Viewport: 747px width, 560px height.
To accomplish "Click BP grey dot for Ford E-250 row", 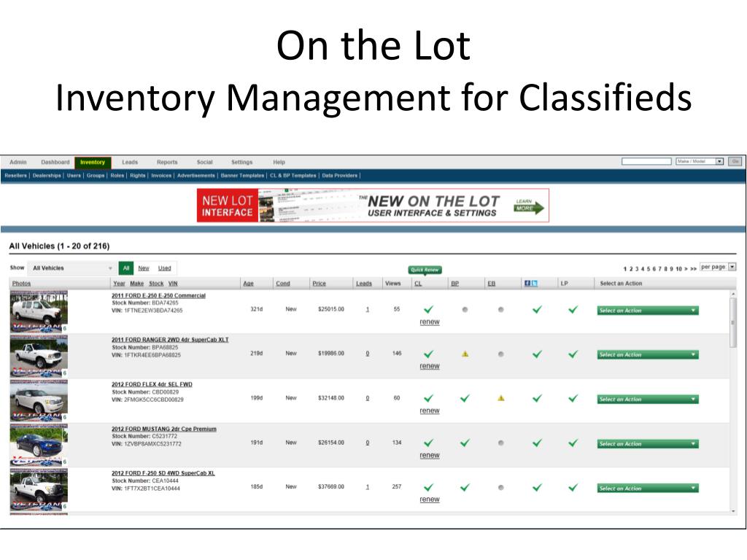I will [x=465, y=309].
